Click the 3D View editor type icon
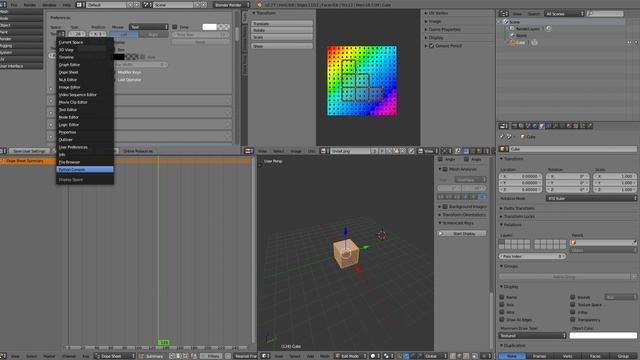Viewport: 640px width, 360px height. pyautogui.click(x=265, y=356)
